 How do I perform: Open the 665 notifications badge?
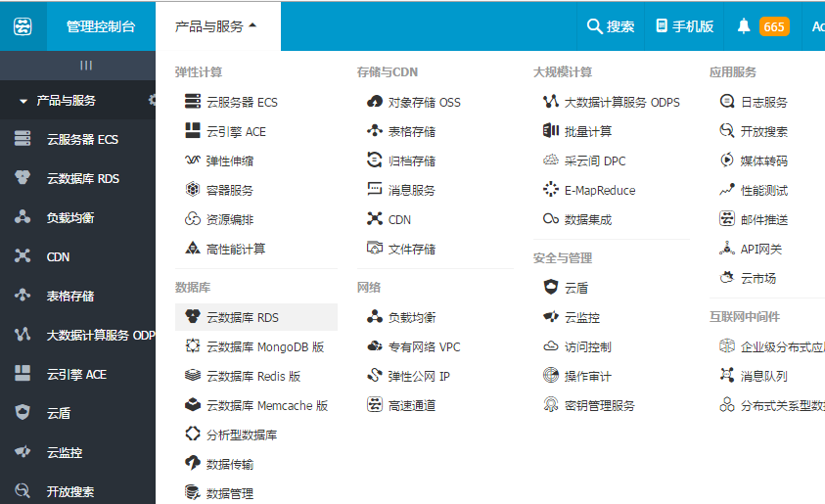(774, 26)
